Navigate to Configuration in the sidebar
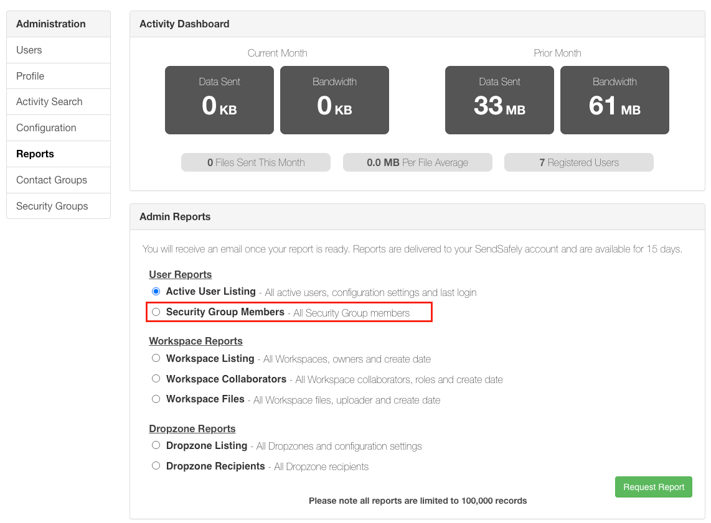 coord(46,128)
